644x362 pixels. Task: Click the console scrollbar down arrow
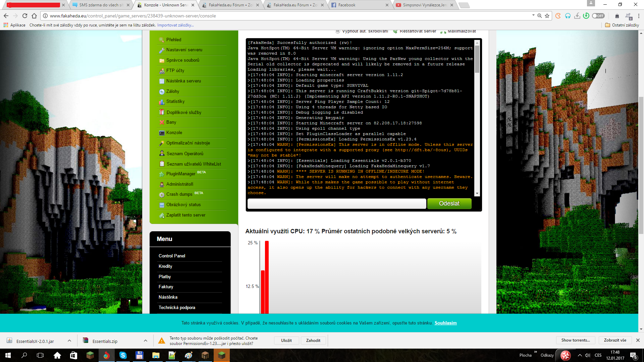click(477, 194)
